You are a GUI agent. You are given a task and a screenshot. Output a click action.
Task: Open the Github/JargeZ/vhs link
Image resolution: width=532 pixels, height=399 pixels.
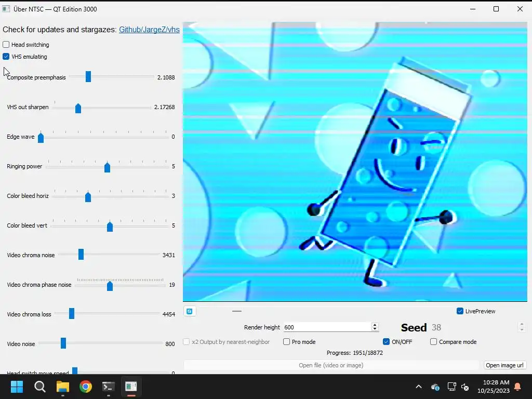tap(149, 30)
